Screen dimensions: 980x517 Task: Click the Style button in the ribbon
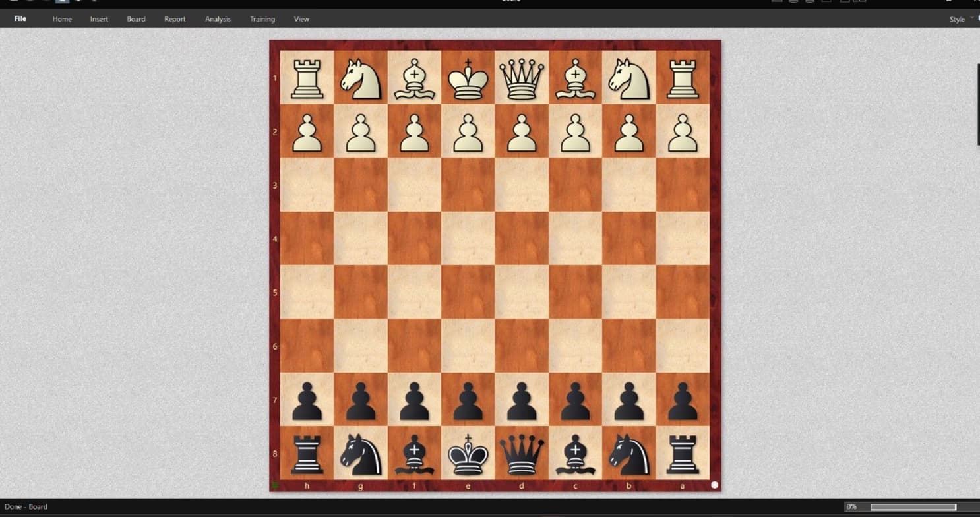(957, 19)
